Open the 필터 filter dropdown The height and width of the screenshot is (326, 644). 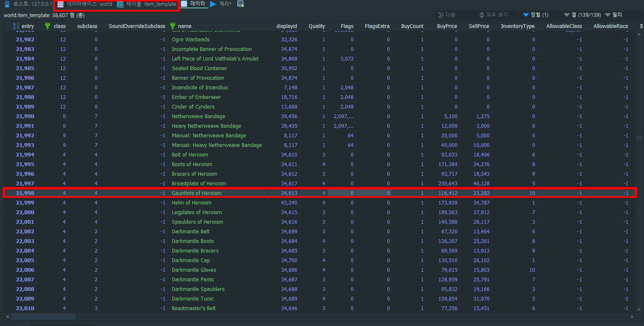coord(613,15)
